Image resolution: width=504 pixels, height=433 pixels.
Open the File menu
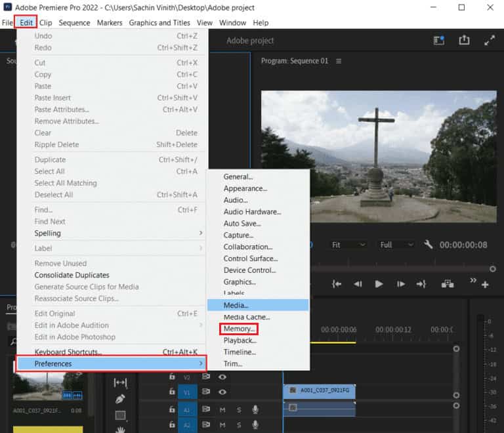click(7, 23)
